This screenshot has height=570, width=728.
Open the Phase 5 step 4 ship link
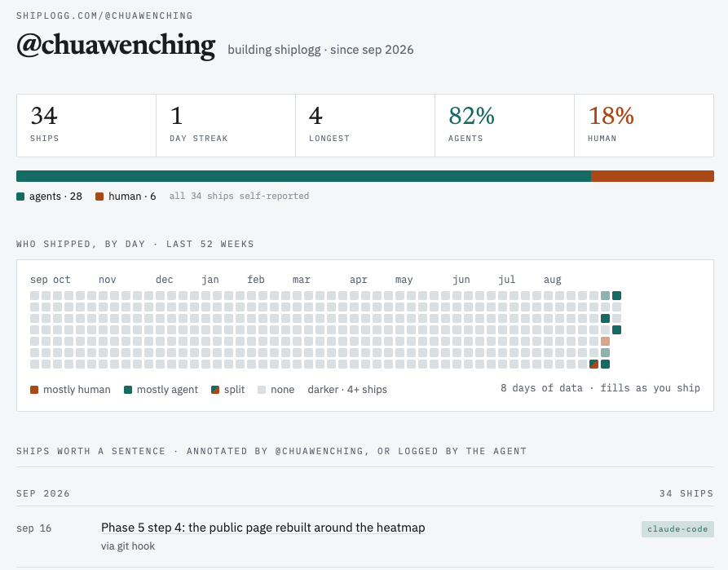click(263, 528)
